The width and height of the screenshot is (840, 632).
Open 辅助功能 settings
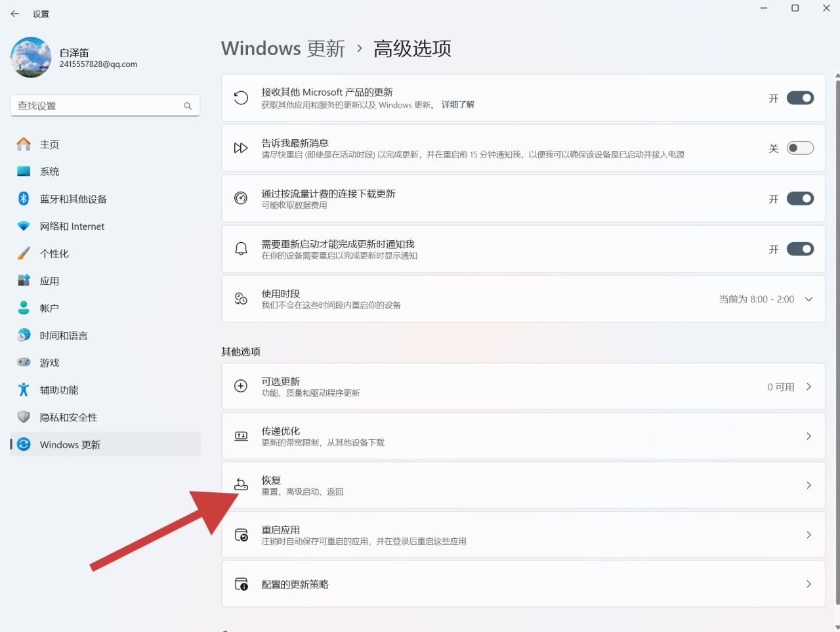[x=105, y=390]
